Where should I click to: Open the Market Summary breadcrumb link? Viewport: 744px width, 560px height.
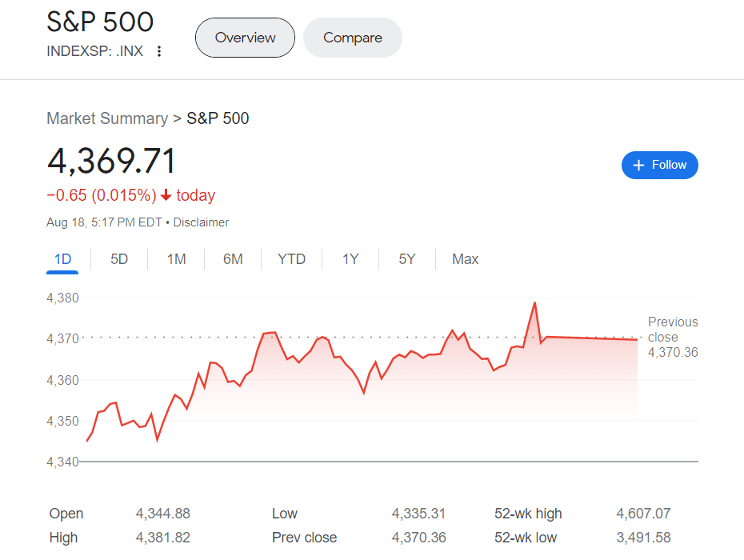click(107, 118)
